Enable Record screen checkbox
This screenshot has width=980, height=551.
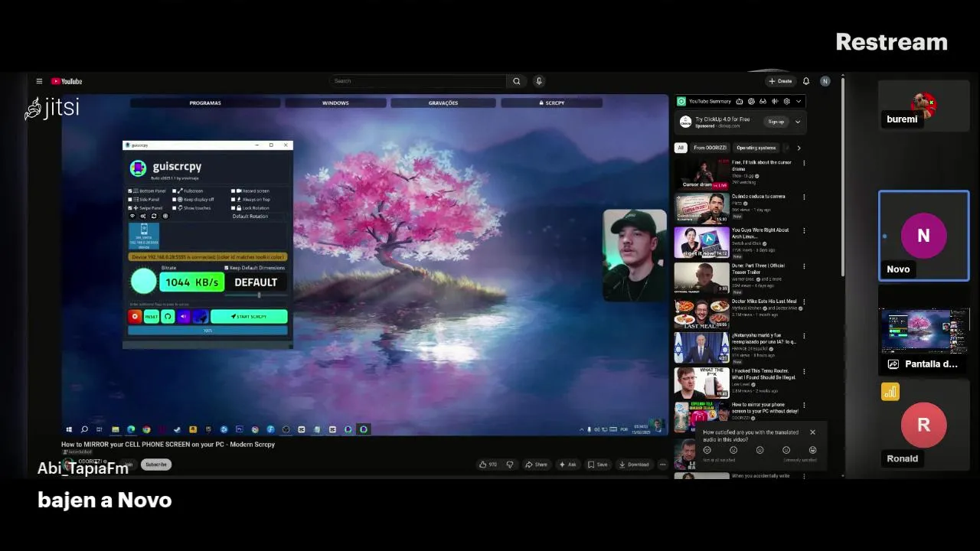click(234, 191)
